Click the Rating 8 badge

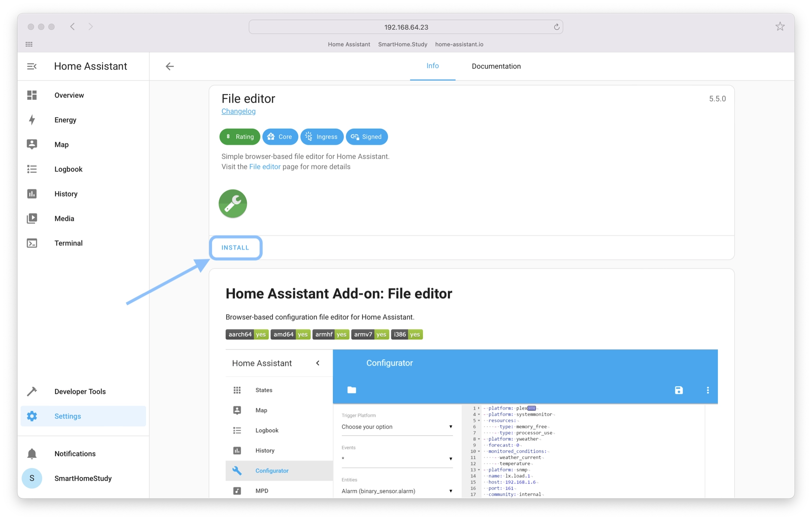pyautogui.click(x=240, y=137)
